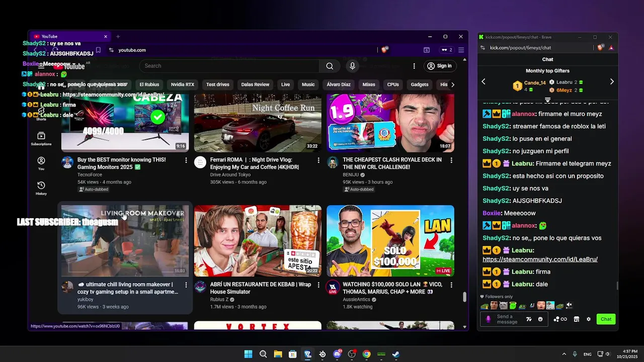This screenshot has height=362, width=644.
Task: Toggle the muted speaker icon in chat
Action: [569, 305]
